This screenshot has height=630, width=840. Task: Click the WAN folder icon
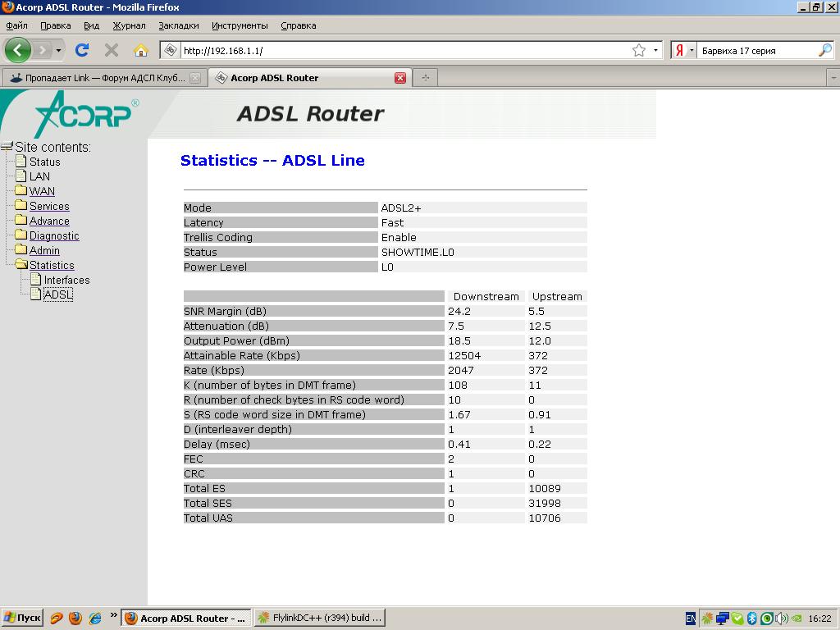click(21, 190)
